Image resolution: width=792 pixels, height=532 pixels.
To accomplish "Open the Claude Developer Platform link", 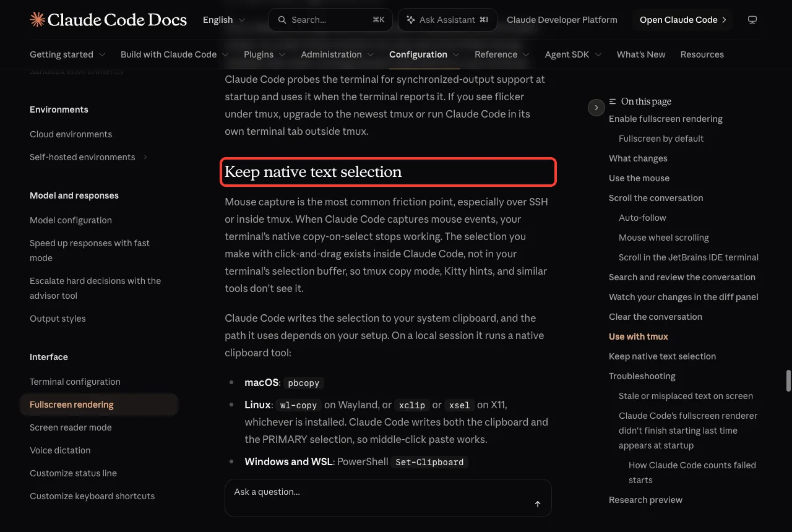I will tap(562, 20).
